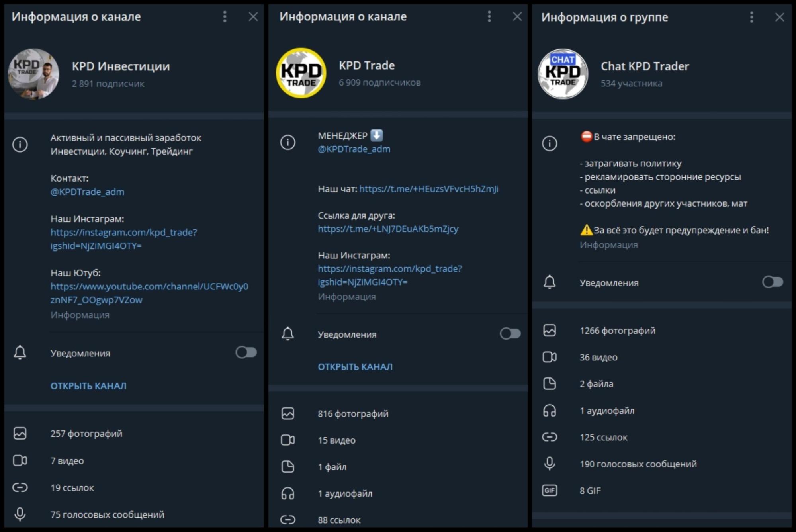The image size is (796, 532).
Task: Open @KPDTrade_adm manager link in KPD Trade panel
Action: 354,149
